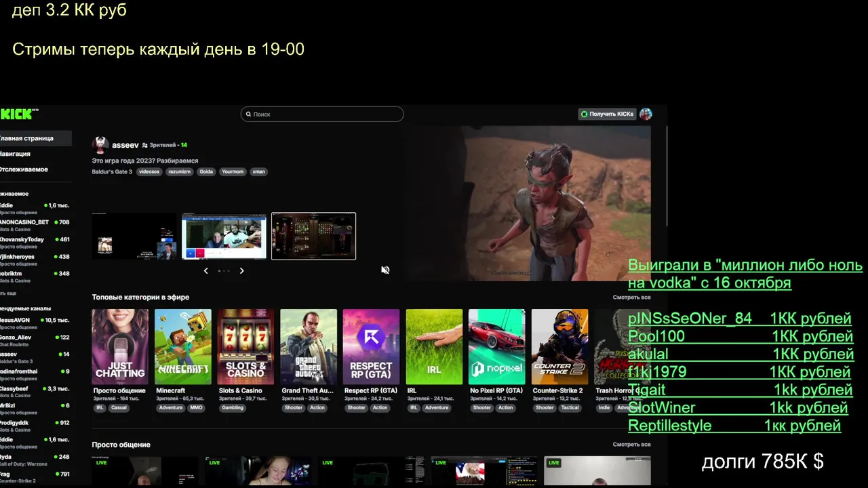Viewport: 868px width, 488px height.
Task: Unmute the featured stream via speaker icon
Action: 385,270
